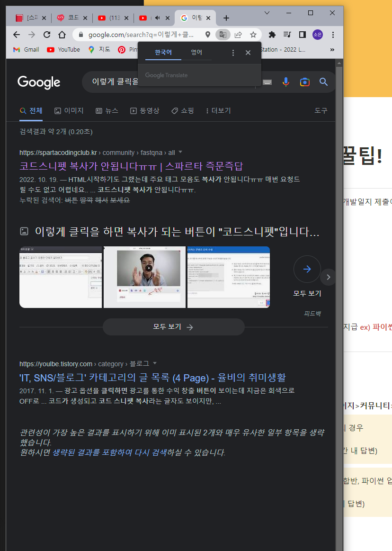
Task: Open the tab search dropdown arrow
Action: tap(267, 13)
